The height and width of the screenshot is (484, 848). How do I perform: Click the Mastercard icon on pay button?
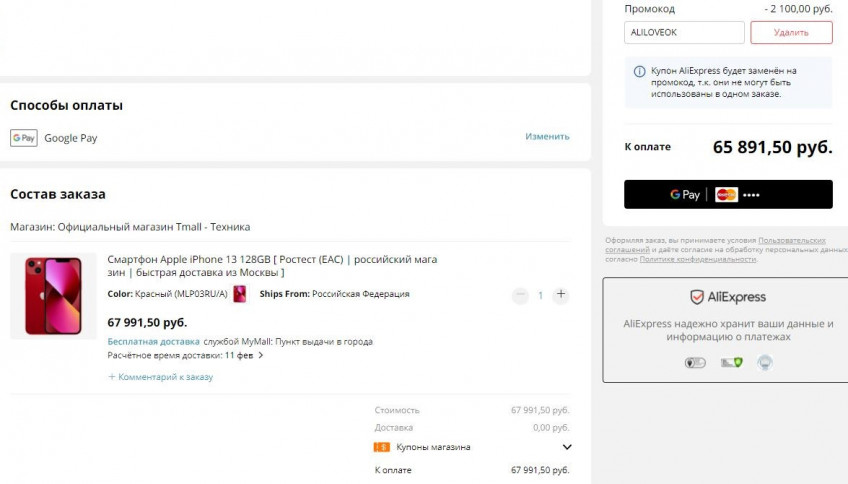726,195
